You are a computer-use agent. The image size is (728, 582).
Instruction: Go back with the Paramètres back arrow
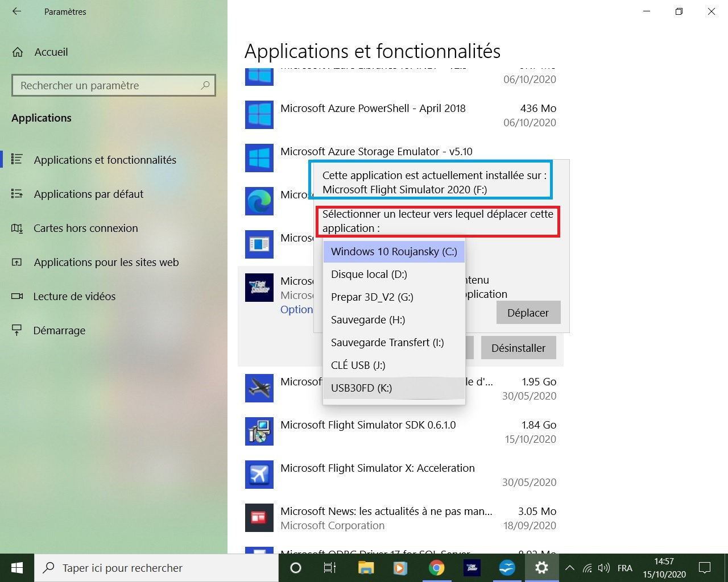tap(16, 11)
